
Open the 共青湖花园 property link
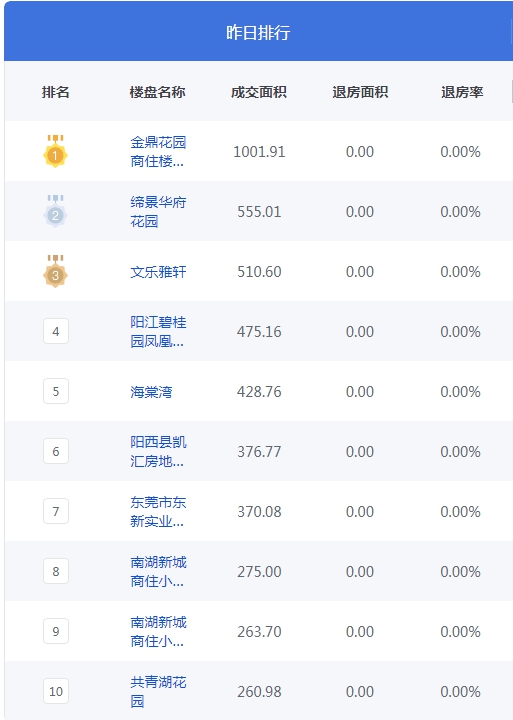158,692
